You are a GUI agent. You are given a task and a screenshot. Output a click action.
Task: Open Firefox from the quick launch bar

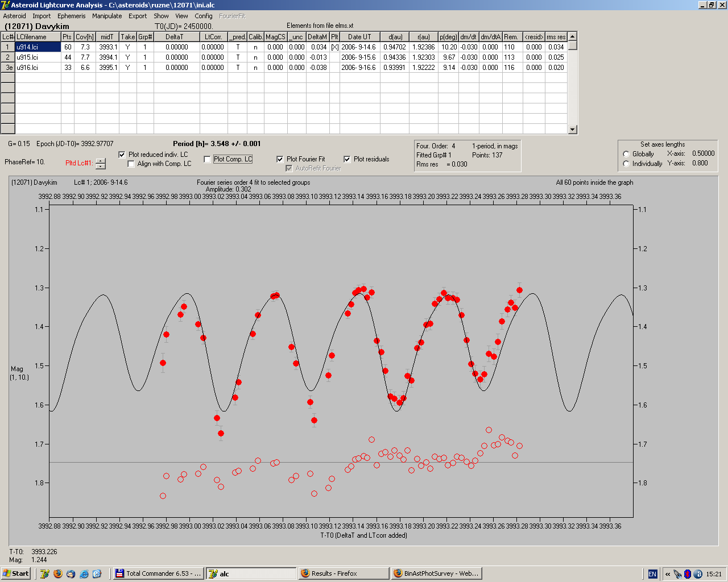point(58,573)
